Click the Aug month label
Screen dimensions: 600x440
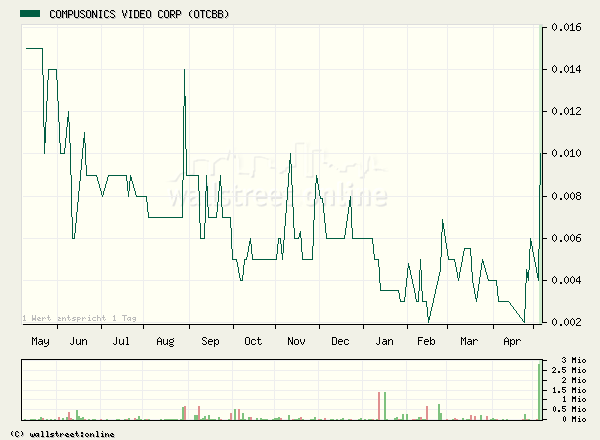pyautogui.click(x=165, y=341)
